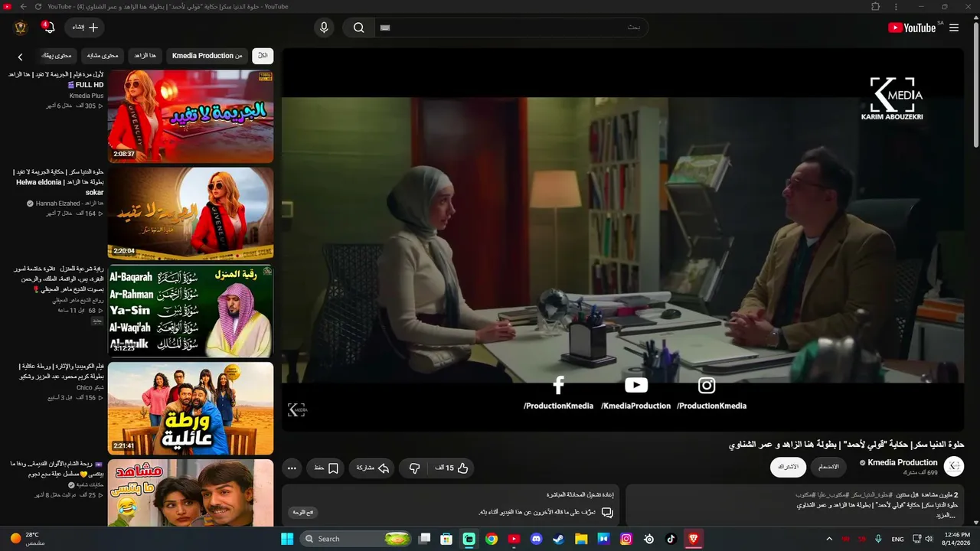The width and height of the screenshot is (980, 551).
Task: Open the Kmedia Production channel name
Action: (x=902, y=462)
